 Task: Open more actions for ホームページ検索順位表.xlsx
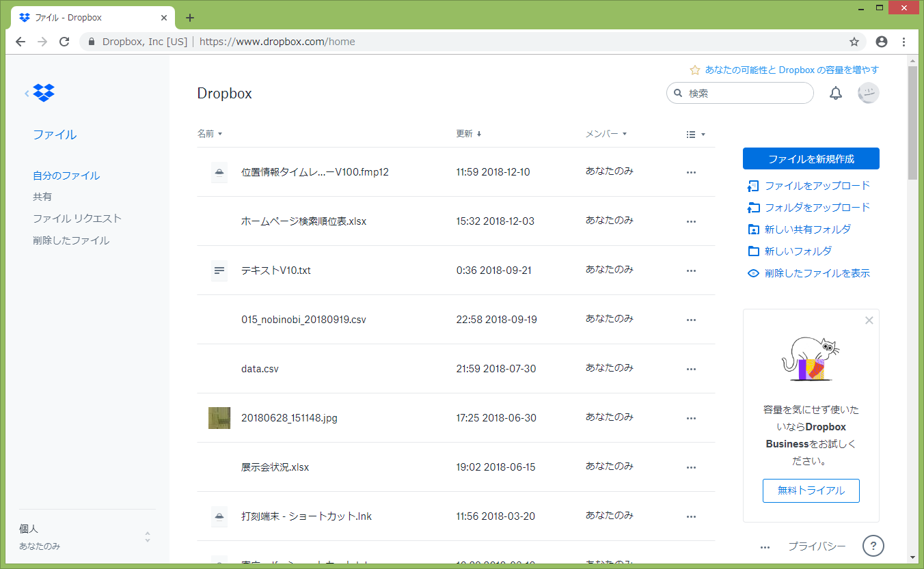(691, 221)
